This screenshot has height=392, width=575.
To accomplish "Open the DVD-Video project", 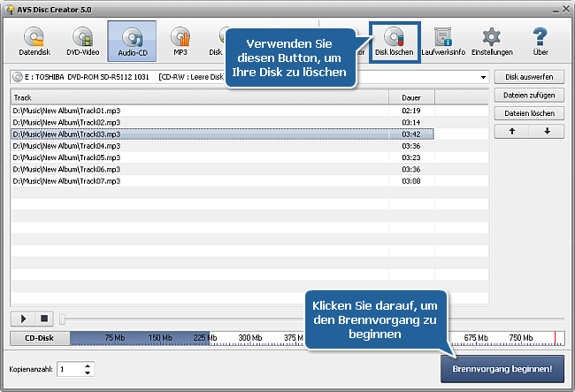I will pyautogui.click(x=83, y=41).
